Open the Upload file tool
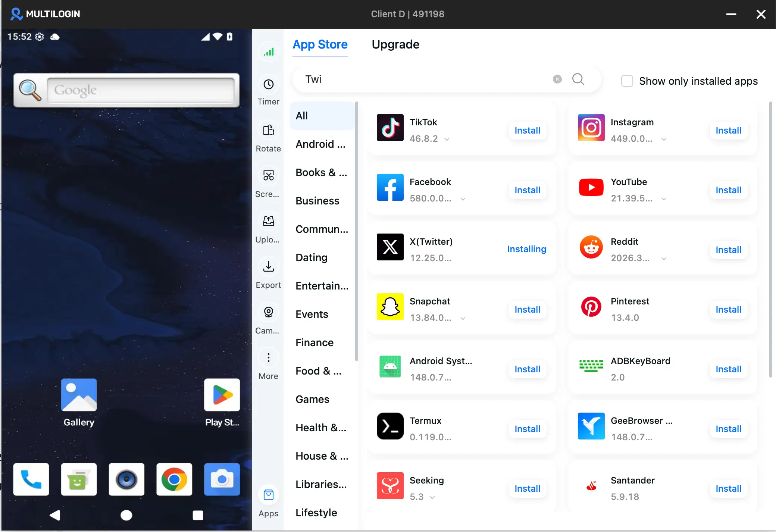Screen dimensions: 776x532 (268, 221)
